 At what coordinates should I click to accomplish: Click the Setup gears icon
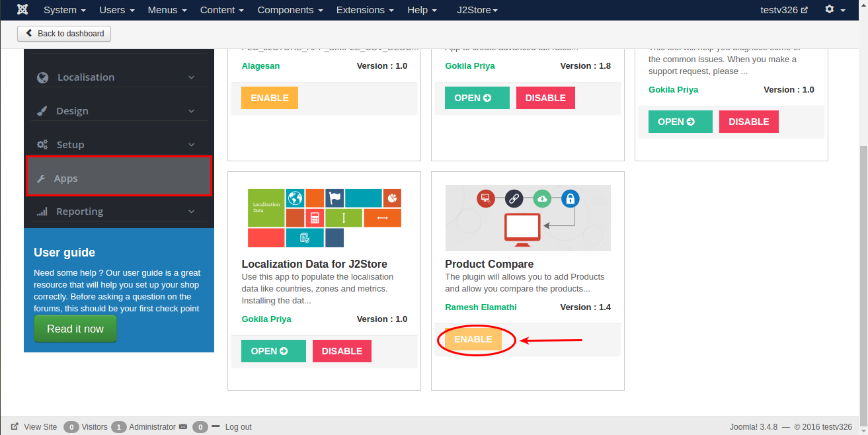pyautogui.click(x=42, y=145)
